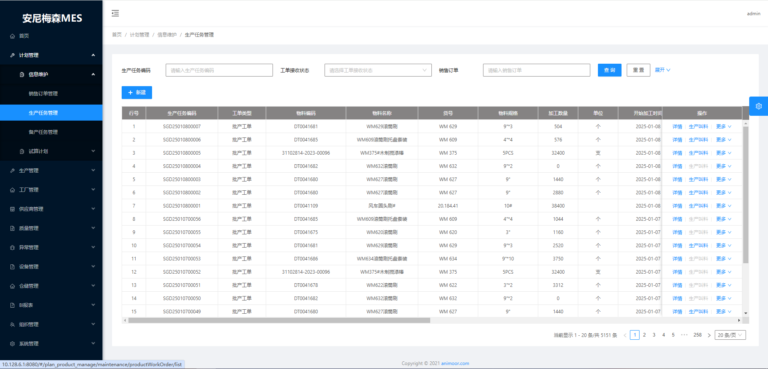Open 详情 for row SGD25010800006
This screenshot has width=768, height=369.
[x=677, y=140]
